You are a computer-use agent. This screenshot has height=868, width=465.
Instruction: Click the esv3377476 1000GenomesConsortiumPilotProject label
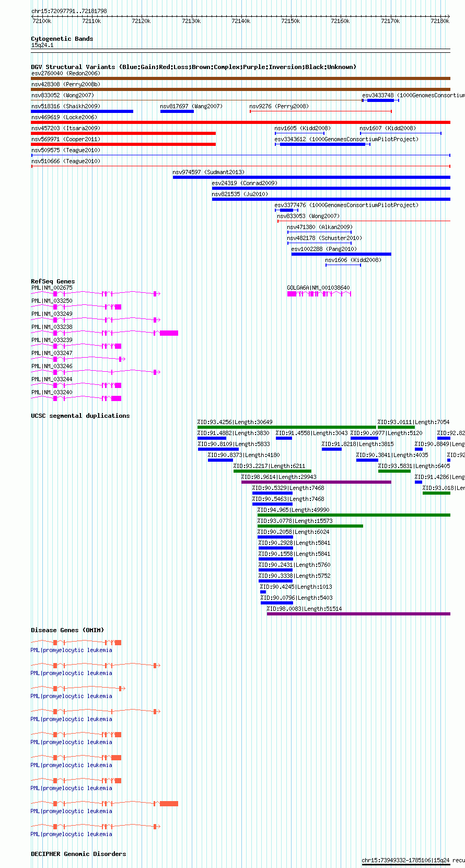click(x=346, y=205)
